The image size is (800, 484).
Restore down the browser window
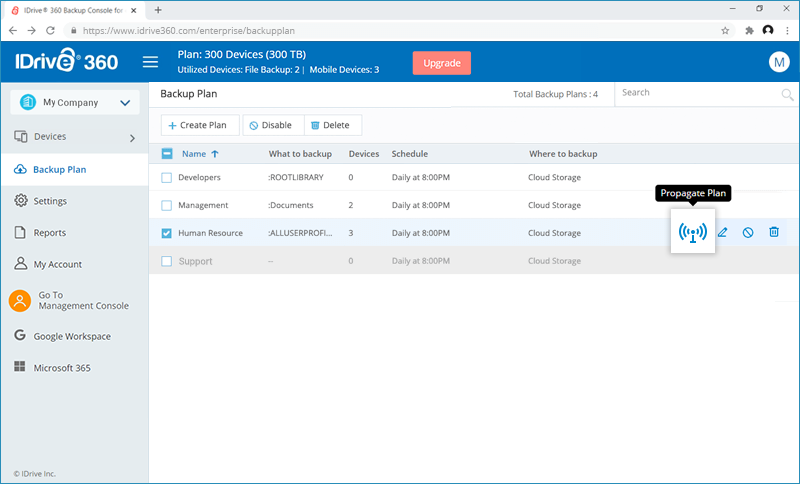pyautogui.click(x=760, y=8)
